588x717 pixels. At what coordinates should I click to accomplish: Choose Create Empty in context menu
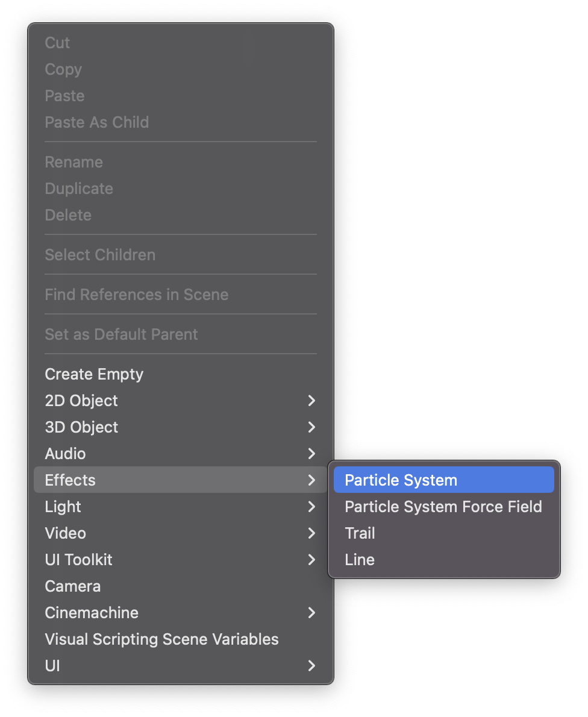tap(94, 374)
